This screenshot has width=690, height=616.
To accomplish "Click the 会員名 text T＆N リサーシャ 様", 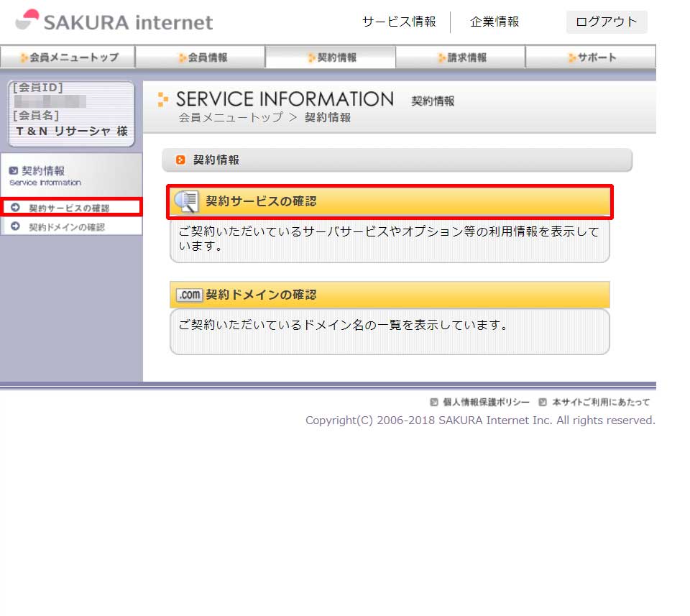I will pos(72,131).
